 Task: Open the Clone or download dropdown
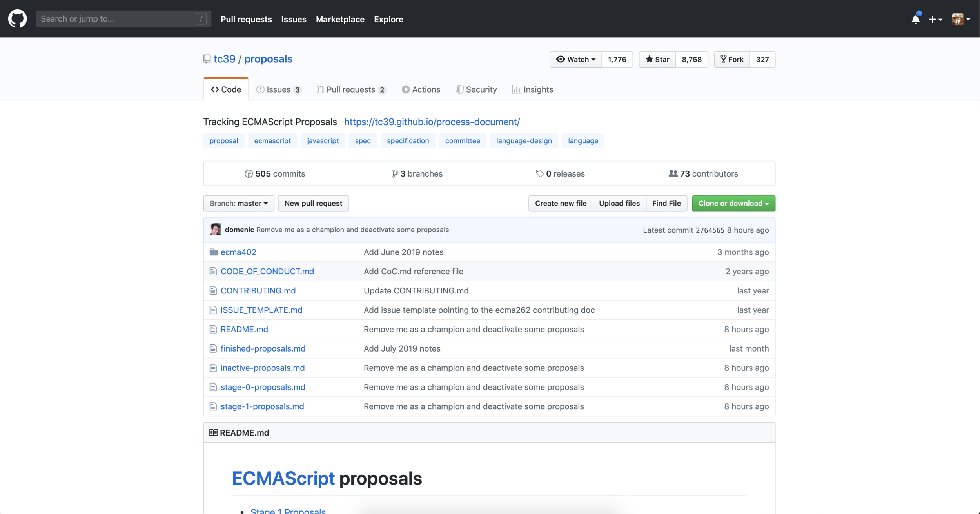pyautogui.click(x=733, y=203)
